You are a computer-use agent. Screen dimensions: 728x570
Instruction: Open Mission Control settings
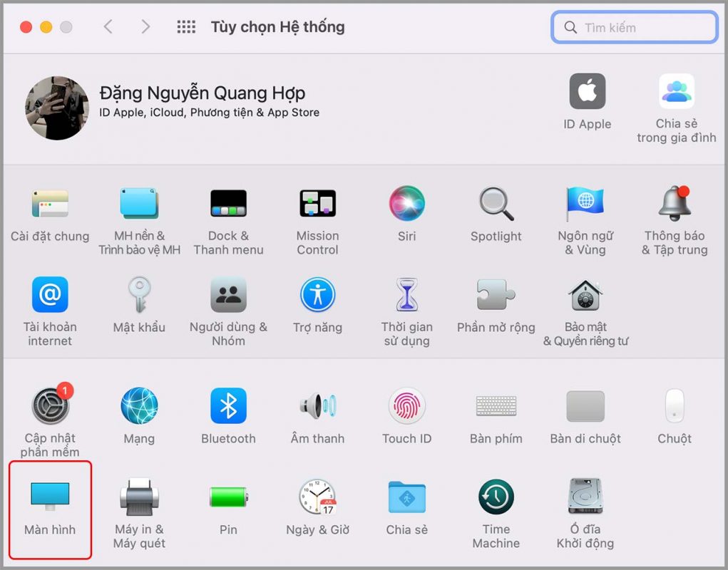click(317, 204)
